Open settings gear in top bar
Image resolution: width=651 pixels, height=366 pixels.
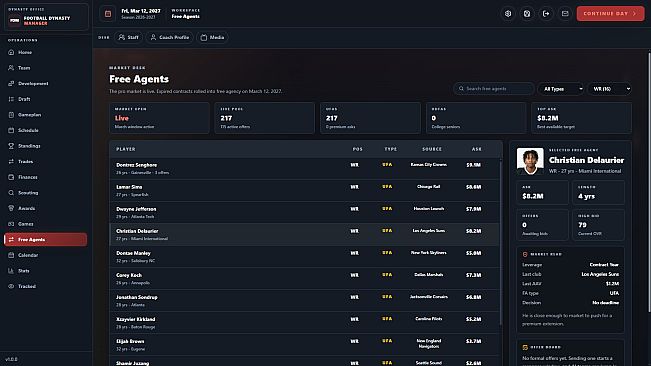pos(508,14)
